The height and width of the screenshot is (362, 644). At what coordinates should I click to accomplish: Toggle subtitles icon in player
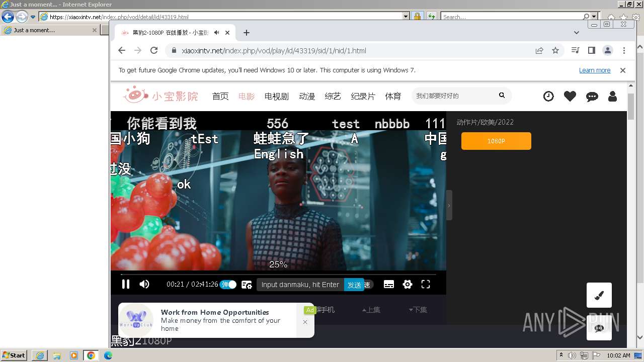tap(389, 285)
